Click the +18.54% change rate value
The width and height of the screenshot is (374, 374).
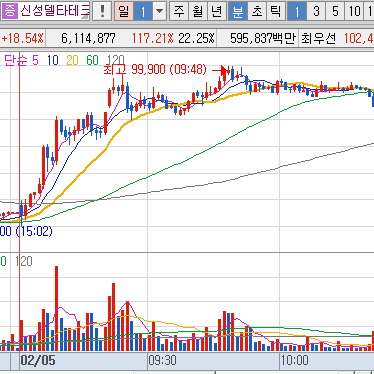pos(22,39)
